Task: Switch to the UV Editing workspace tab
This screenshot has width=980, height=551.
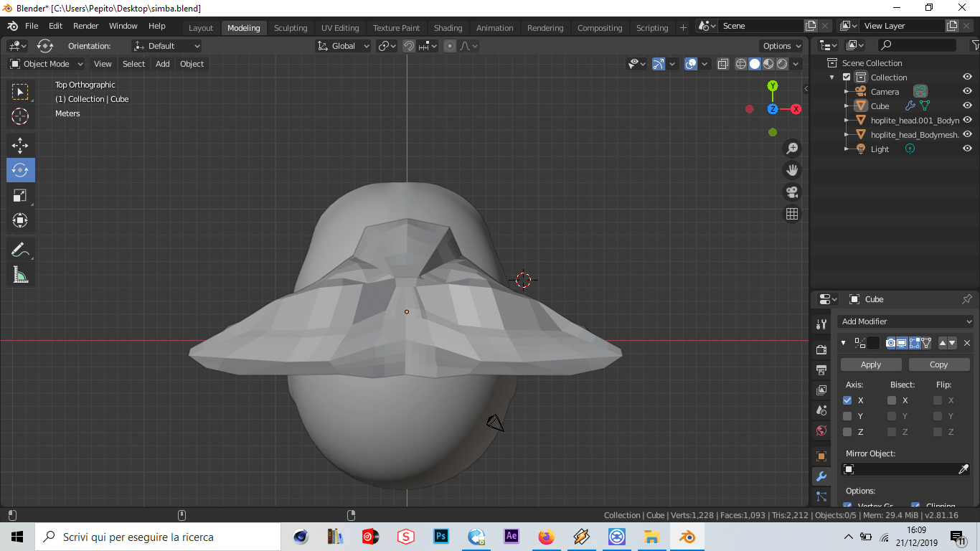Action: (x=340, y=28)
